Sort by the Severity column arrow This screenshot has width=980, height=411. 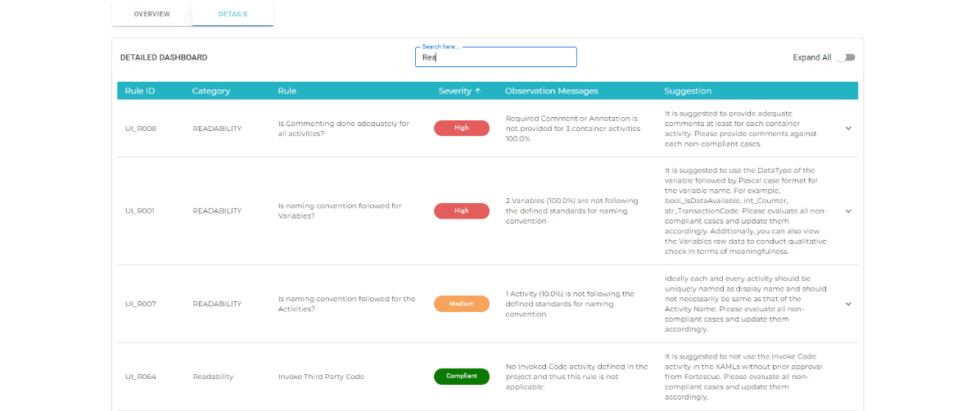[477, 91]
